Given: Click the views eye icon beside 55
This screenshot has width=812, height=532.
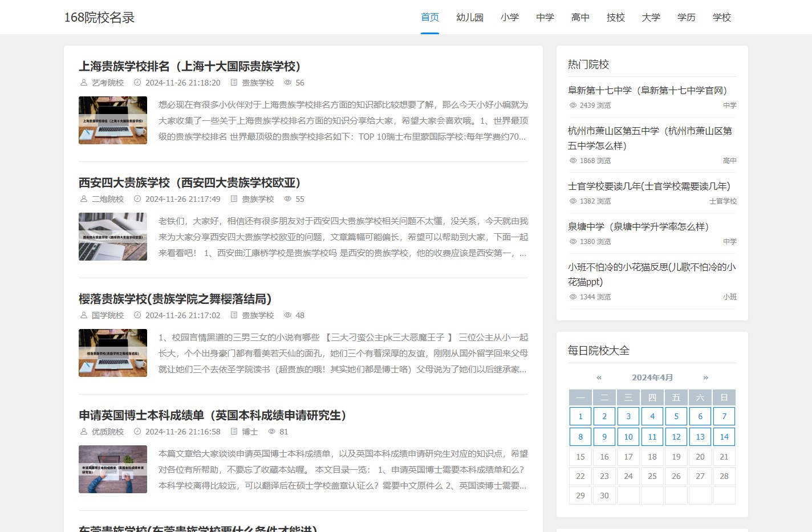Looking at the screenshot, I should [288, 199].
